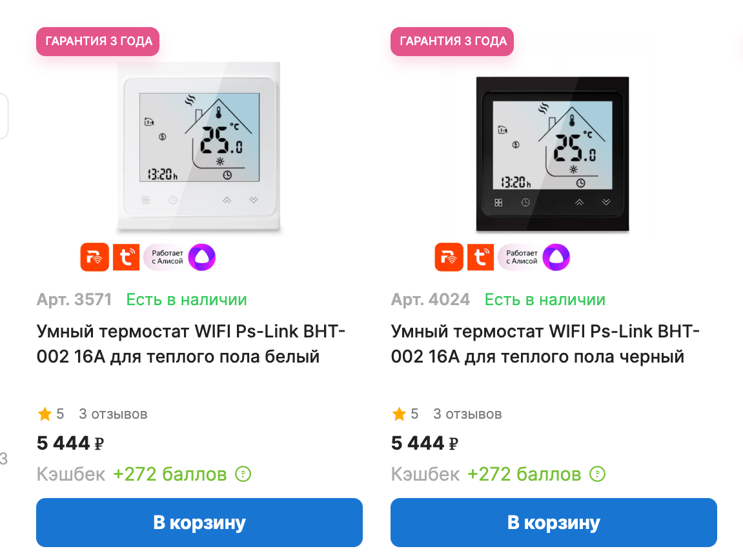Viewport: 743px width, 560px height.
Task: Open the white BHT-002 thermostat title link
Action: click(x=190, y=343)
